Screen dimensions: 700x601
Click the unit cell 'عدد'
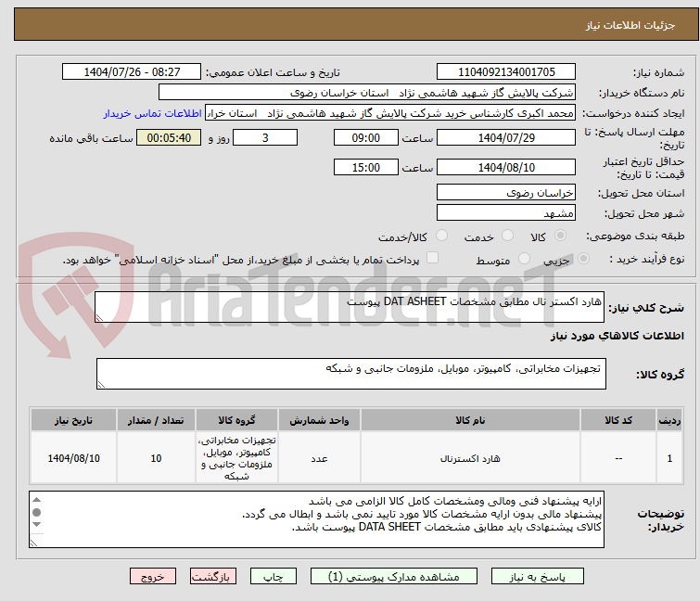319,458
